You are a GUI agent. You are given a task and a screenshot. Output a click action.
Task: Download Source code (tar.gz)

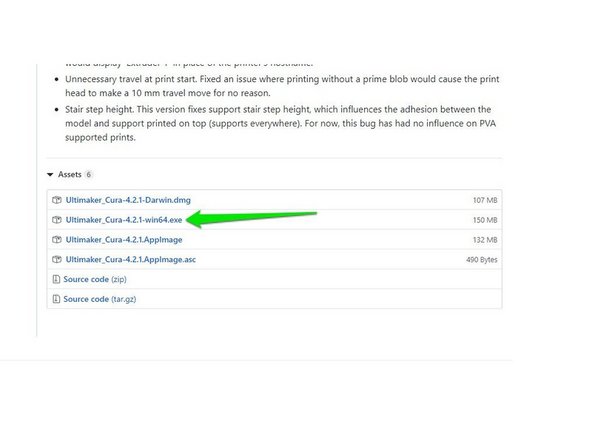pos(100,299)
